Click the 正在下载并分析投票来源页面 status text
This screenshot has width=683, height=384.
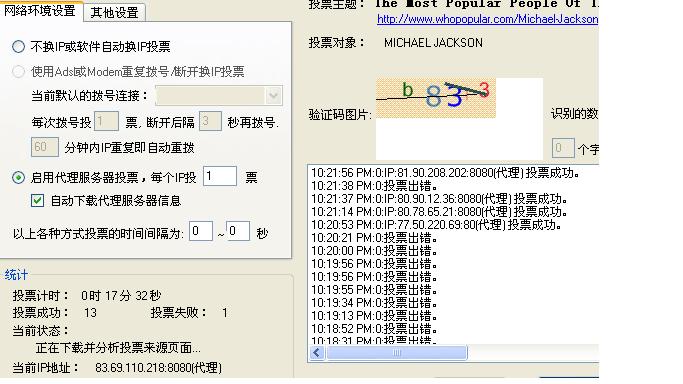coord(118,348)
